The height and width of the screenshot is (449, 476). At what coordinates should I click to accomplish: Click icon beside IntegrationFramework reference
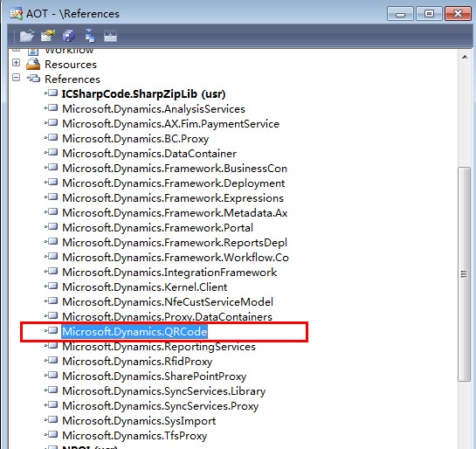click(x=51, y=272)
